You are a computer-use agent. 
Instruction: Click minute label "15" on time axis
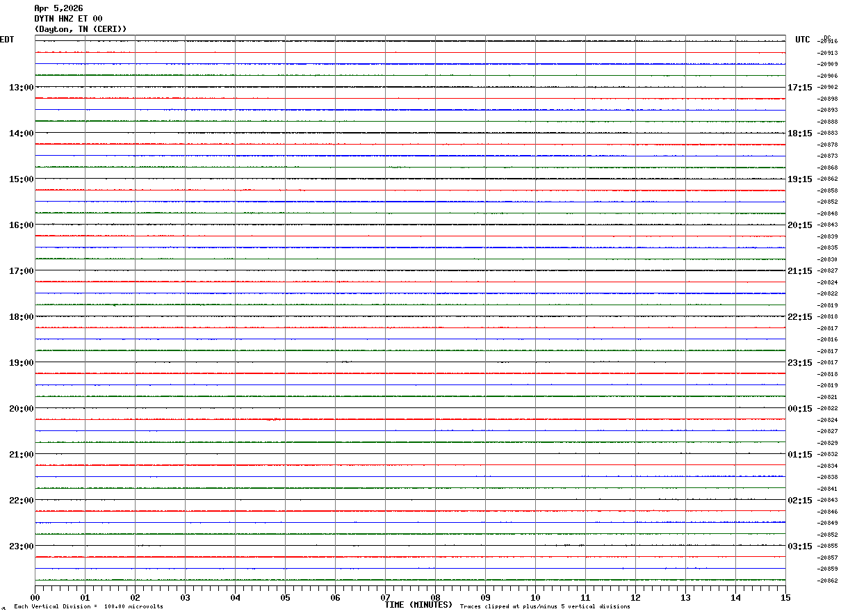pos(785,598)
